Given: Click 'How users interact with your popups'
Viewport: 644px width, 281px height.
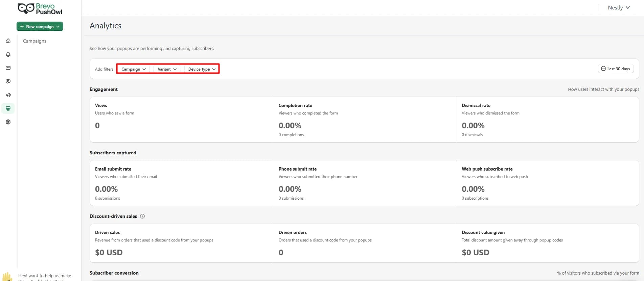Looking at the screenshot, I should pyautogui.click(x=603, y=89).
